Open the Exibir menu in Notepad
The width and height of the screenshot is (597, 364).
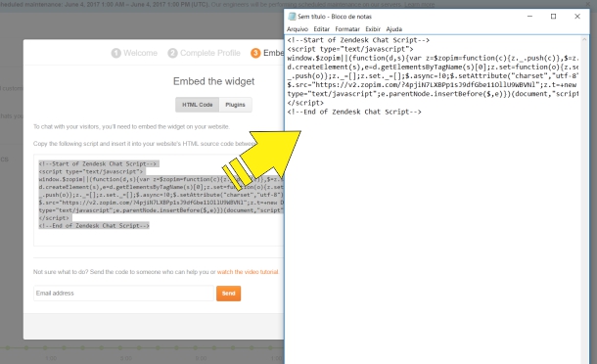click(373, 29)
